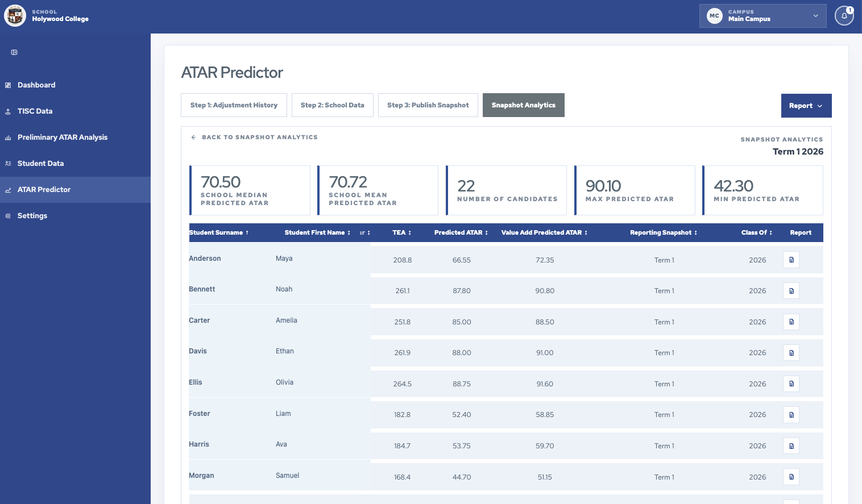Click the School Median Predicted ATAR card
The width and height of the screenshot is (862, 504).
pos(250,190)
